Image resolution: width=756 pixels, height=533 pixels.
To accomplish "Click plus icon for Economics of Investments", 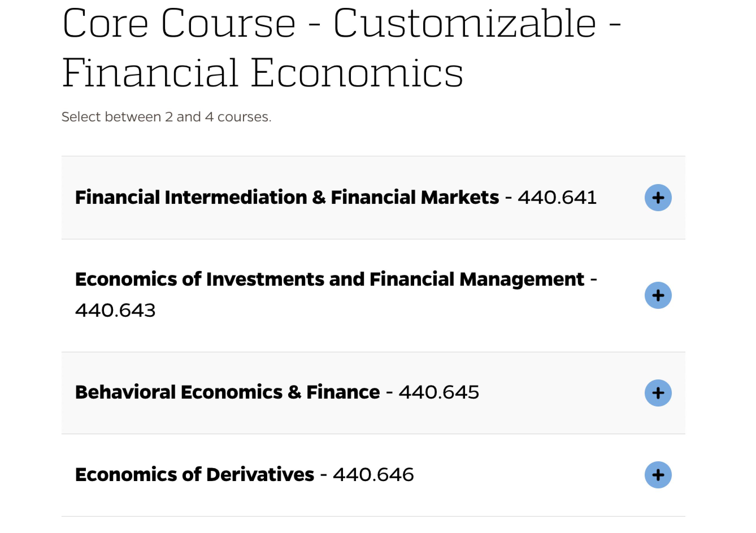I will click(x=658, y=295).
